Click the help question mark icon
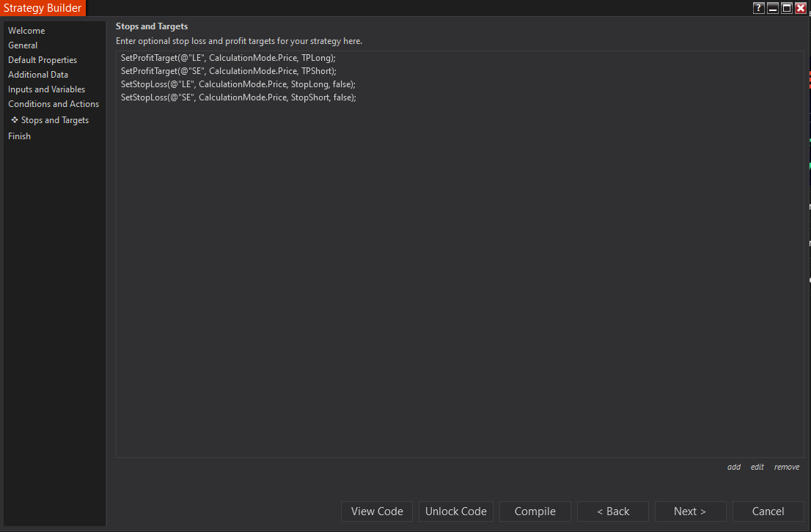811x532 pixels. 759,8
